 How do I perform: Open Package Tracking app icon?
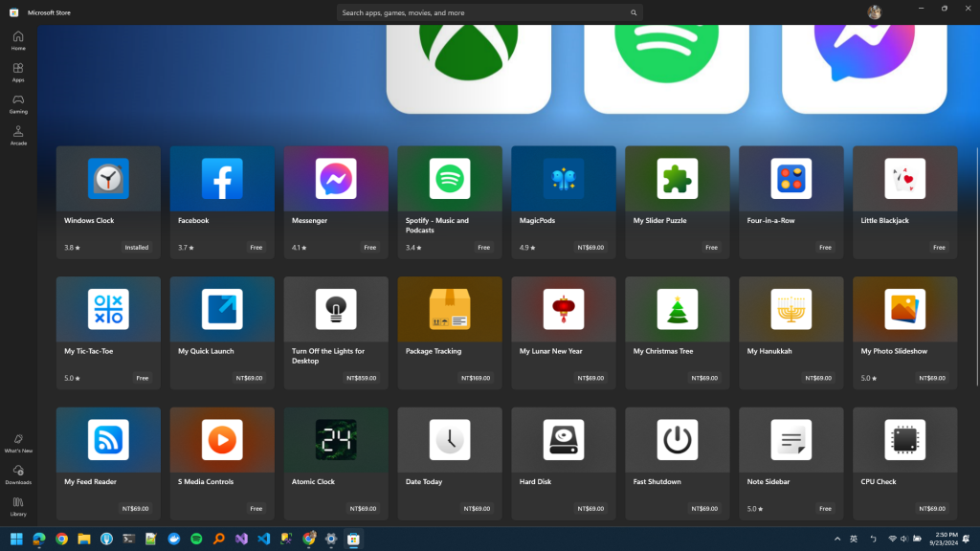450,309
